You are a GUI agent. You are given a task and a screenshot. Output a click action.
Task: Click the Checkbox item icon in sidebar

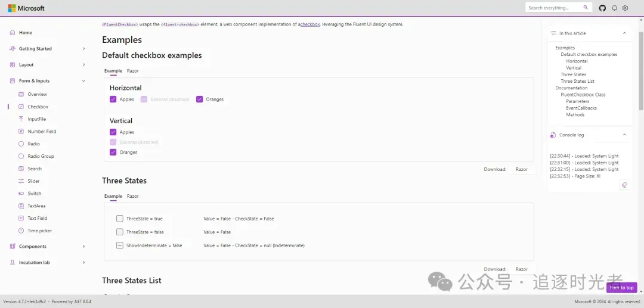pos(21,107)
